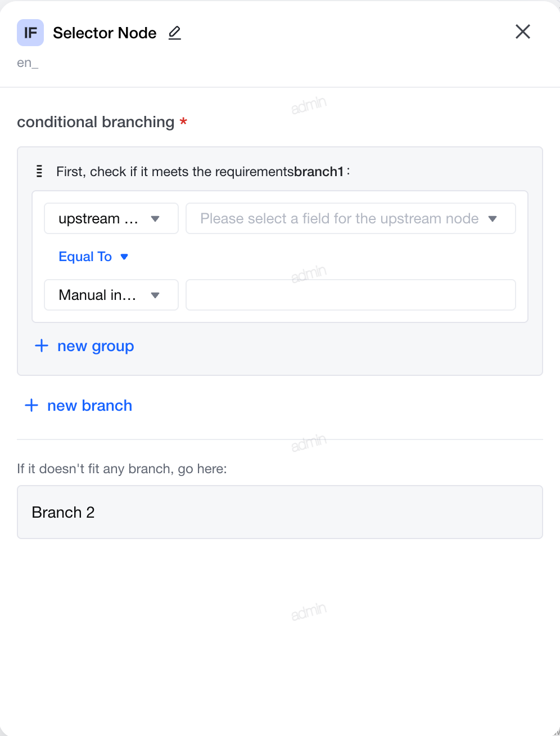Screen dimensions: 560x736
Task: Select the Branch 2 fallback box
Action: pyautogui.click(x=280, y=512)
